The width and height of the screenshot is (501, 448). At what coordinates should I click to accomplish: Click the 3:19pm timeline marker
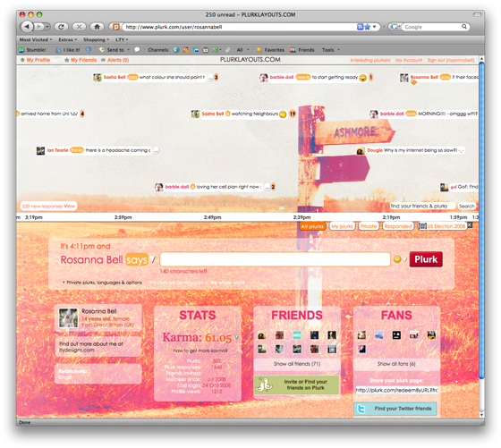click(x=34, y=217)
